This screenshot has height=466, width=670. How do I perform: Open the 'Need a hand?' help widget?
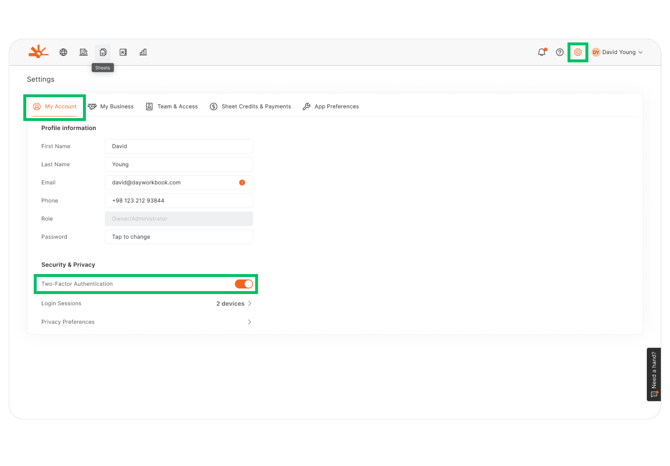(x=654, y=374)
